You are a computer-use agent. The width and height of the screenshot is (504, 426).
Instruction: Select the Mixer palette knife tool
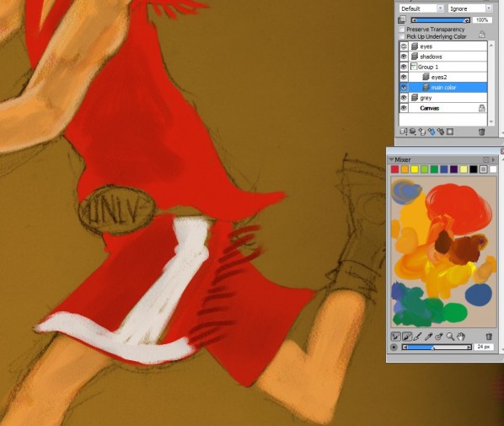tap(417, 337)
